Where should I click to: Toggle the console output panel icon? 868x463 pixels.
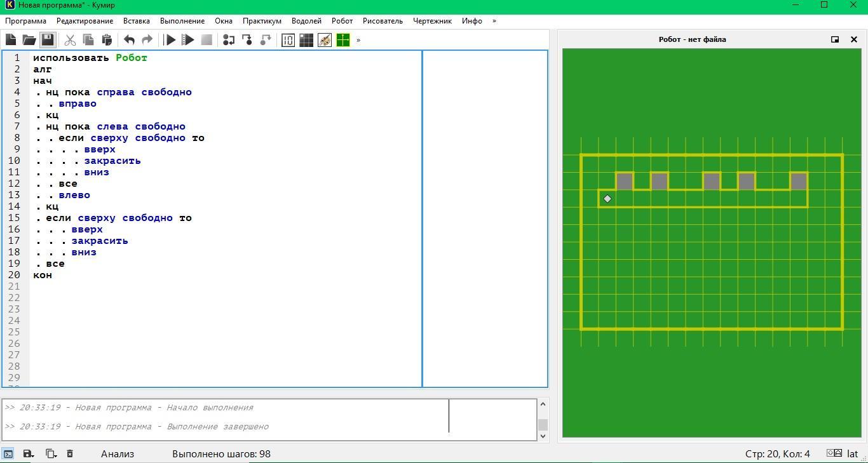8,453
